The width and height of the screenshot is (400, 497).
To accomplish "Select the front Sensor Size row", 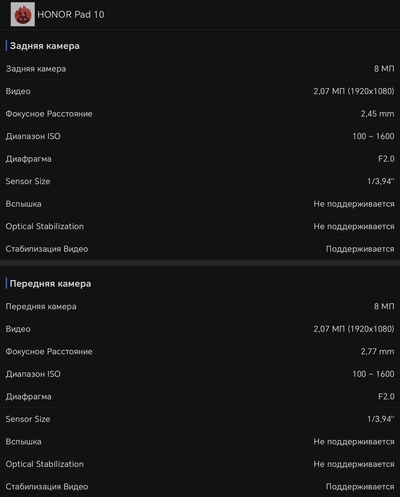I will 200,419.
